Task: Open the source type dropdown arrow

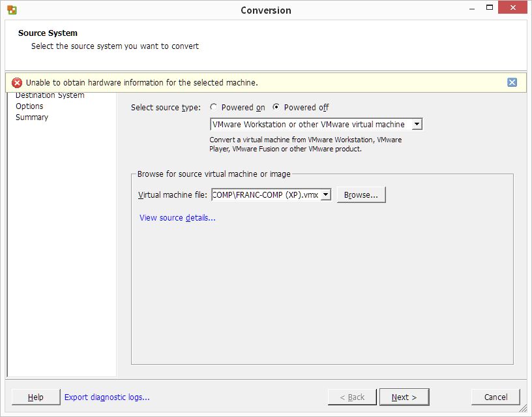Action: click(x=417, y=124)
